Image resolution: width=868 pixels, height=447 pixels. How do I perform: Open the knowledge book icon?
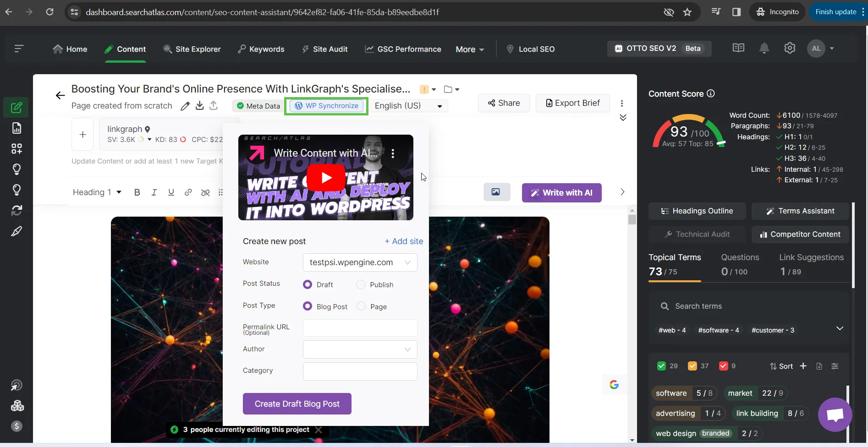[738, 48]
